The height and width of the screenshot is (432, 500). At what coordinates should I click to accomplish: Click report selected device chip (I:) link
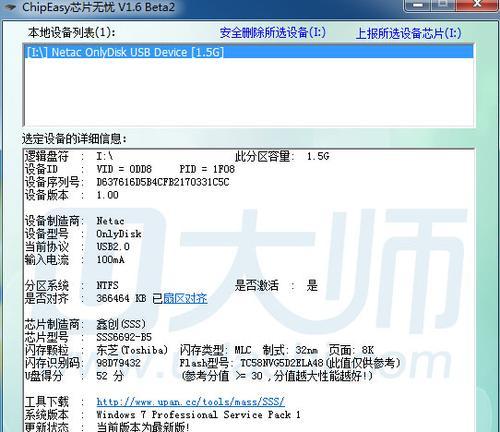pyautogui.click(x=409, y=33)
